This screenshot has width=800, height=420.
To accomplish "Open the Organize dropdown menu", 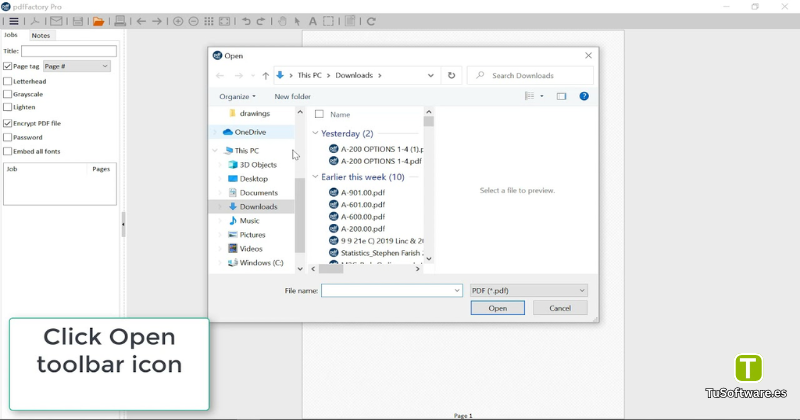I will click(237, 96).
